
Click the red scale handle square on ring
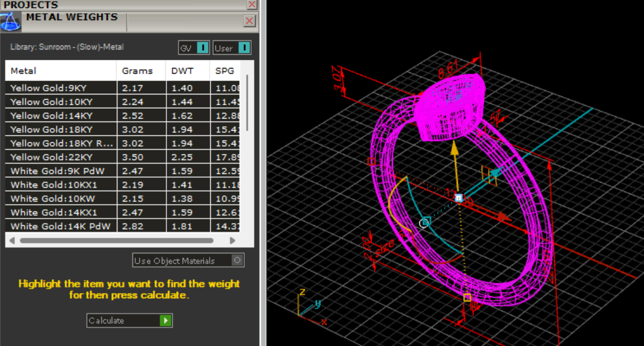[372, 161]
